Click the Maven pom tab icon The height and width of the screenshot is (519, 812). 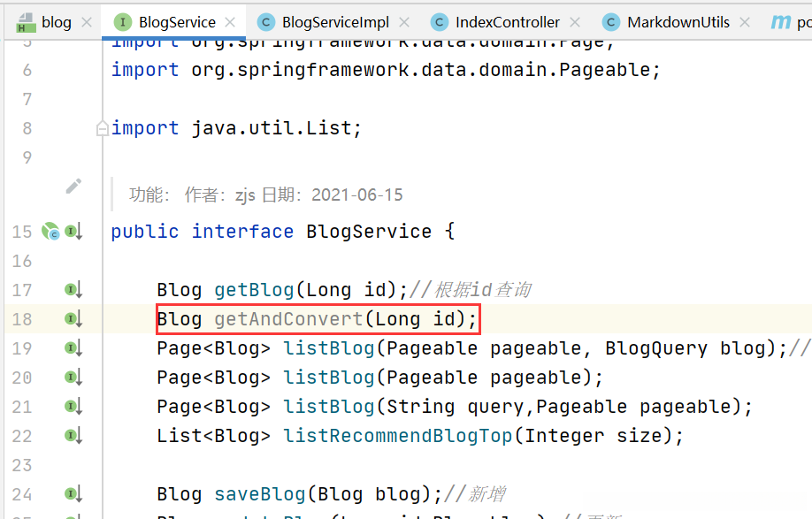point(780,22)
